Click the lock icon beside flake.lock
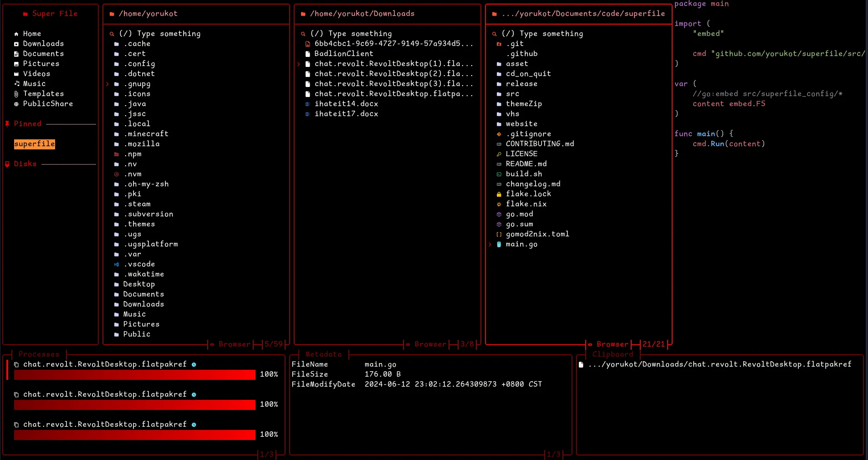The width and height of the screenshot is (868, 460). (x=499, y=194)
